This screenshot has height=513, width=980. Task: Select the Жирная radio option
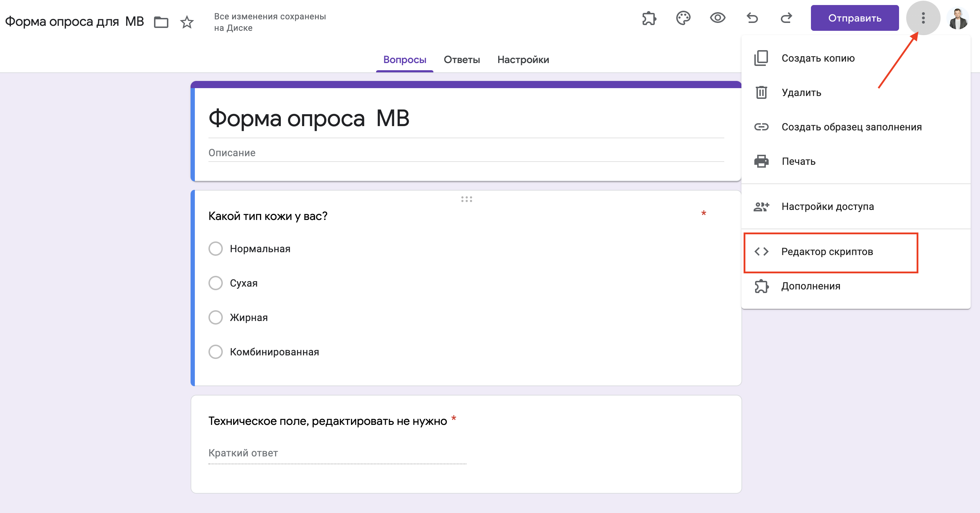pos(215,317)
